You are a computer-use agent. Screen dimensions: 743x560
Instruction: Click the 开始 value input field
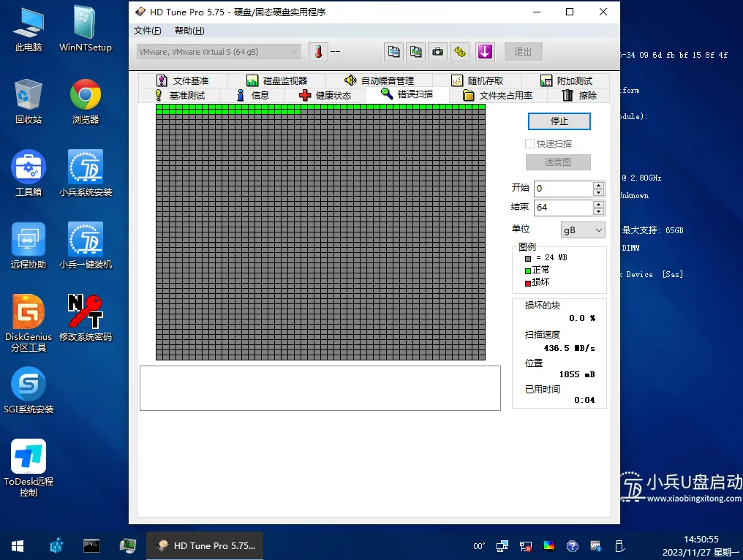pos(563,189)
